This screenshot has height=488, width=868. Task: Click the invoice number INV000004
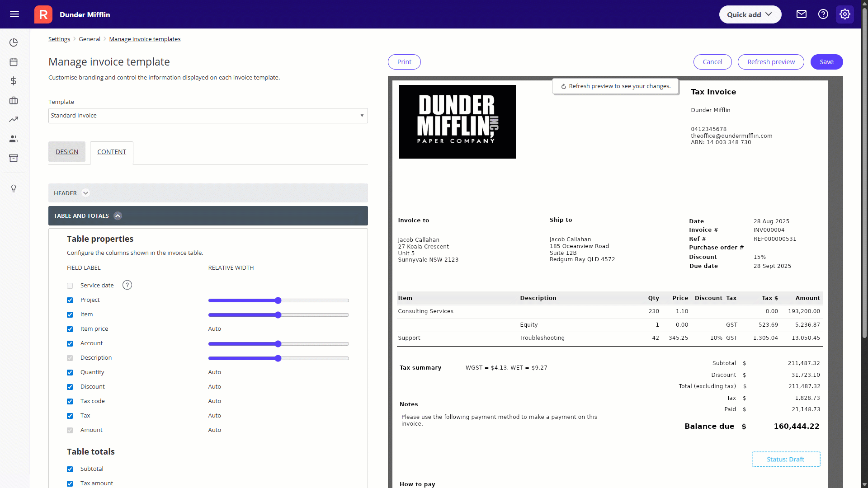click(x=769, y=230)
